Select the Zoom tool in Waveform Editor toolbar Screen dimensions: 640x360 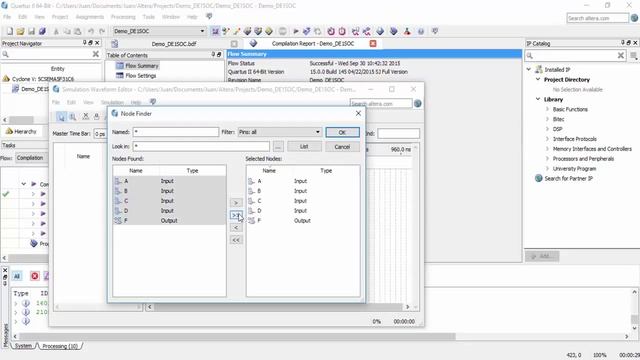[73, 117]
